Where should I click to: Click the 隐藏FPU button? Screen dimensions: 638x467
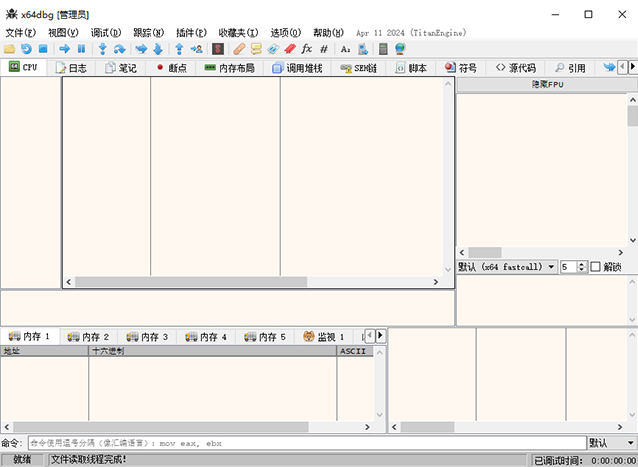547,84
